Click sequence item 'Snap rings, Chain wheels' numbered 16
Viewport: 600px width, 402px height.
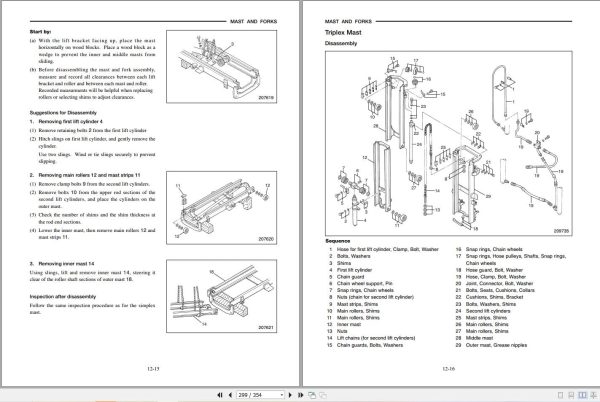coord(494,249)
